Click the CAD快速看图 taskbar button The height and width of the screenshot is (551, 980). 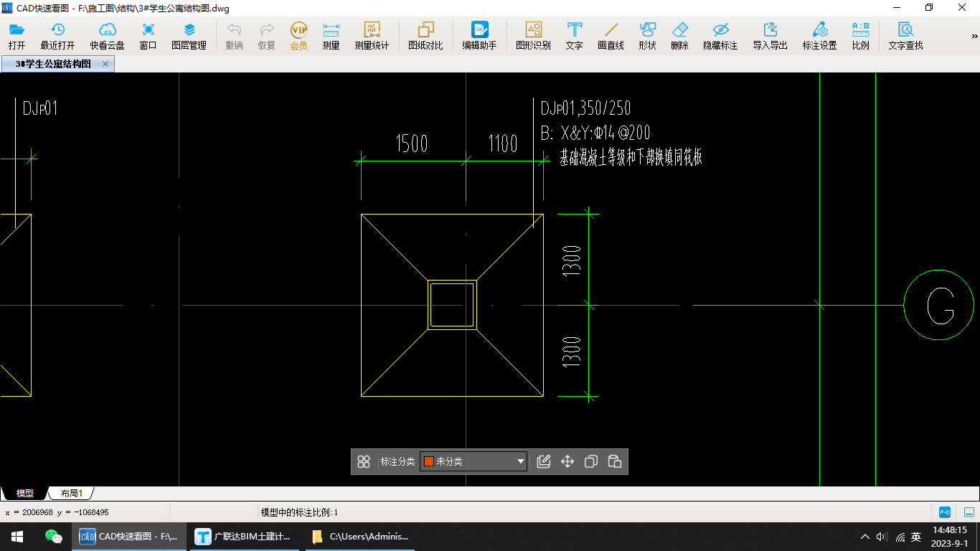[129, 536]
